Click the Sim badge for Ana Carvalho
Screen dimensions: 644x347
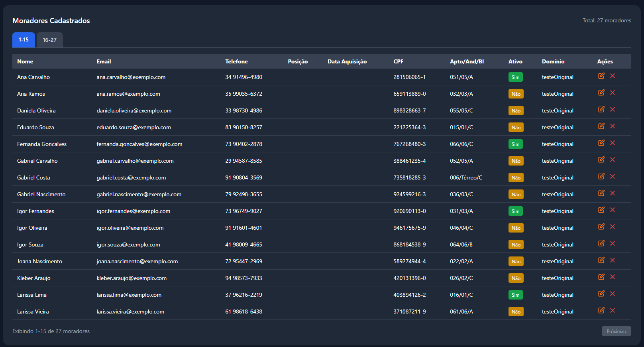[515, 77]
